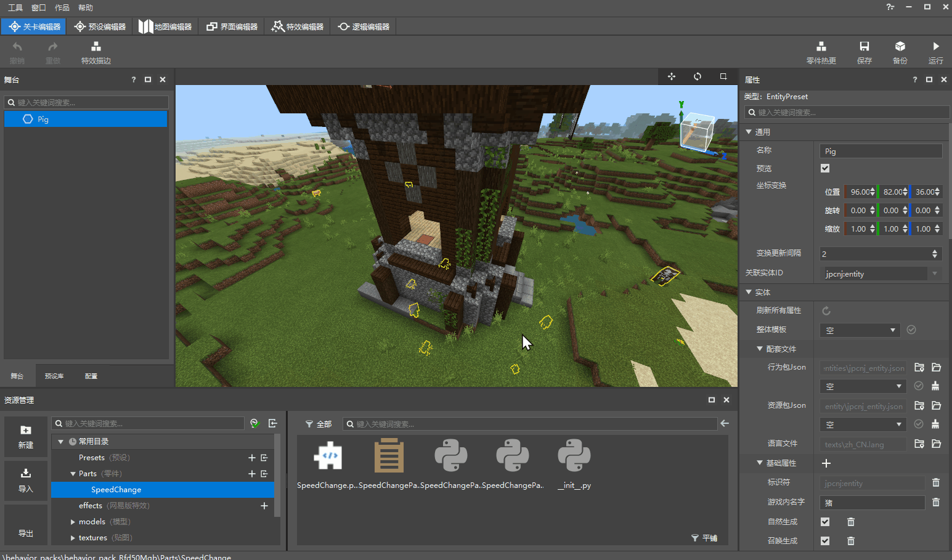Click the export icon beside resource tree search
This screenshot has height=560, width=952.
[273, 423]
